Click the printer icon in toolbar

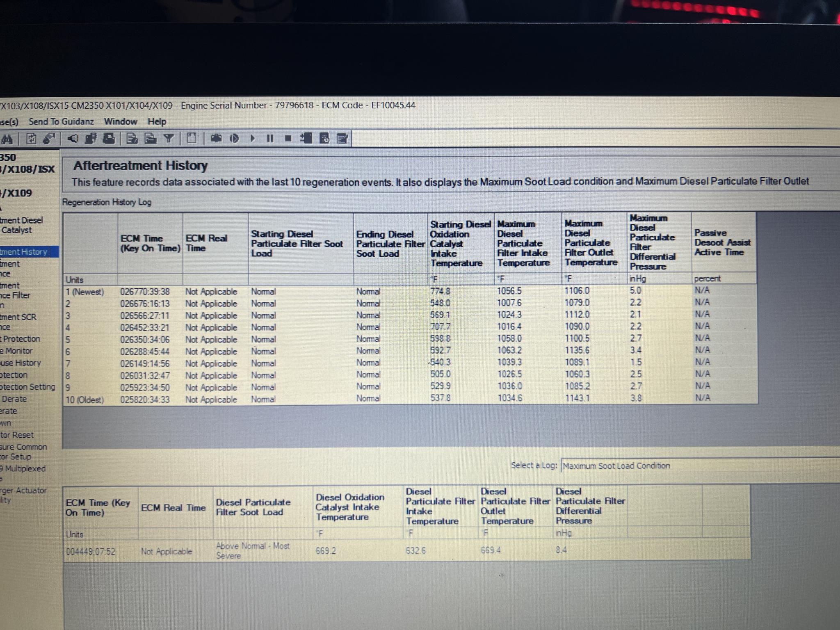click(109, 139)
